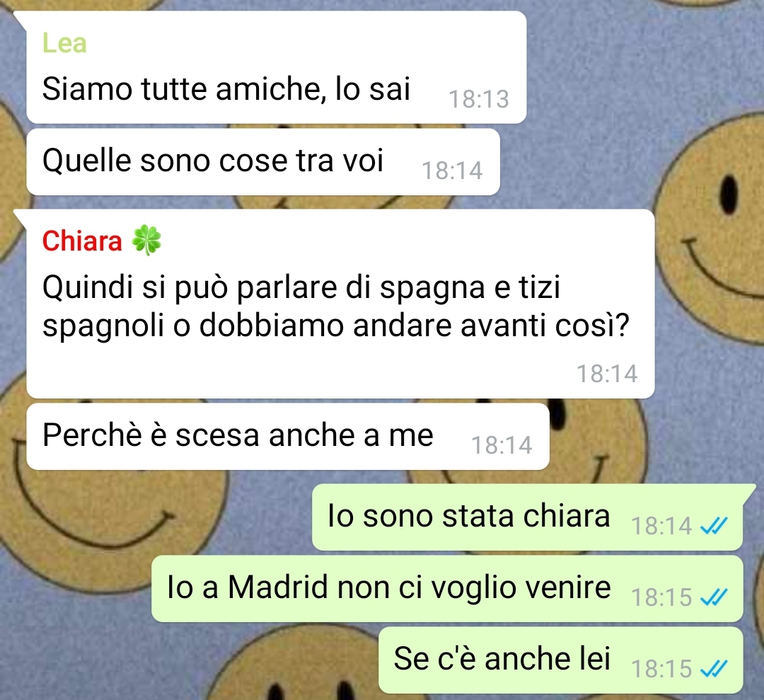The height and width of the screenshot is (700, 764).
Task: Click the 18:13 timestamp on Lea's message
Action: tap(478, 99)
